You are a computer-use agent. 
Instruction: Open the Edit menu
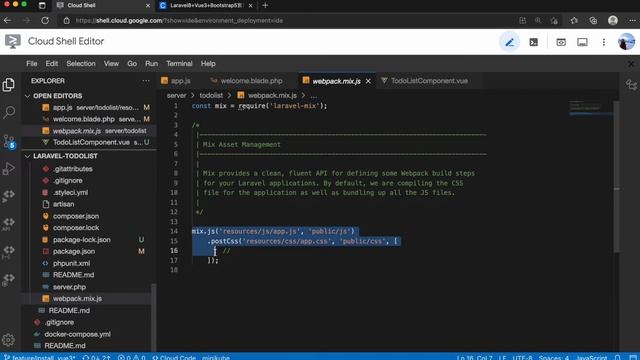point(51,64)
